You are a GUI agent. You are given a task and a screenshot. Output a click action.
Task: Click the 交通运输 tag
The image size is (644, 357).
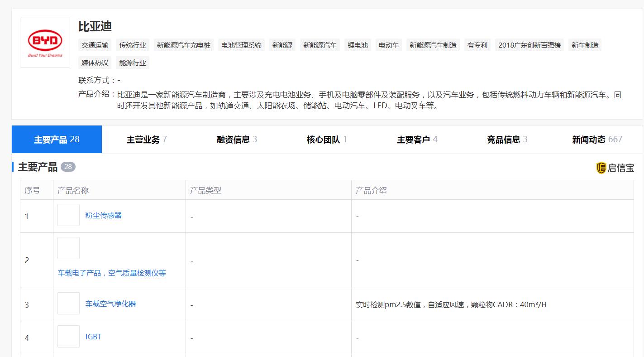point(95,45)
